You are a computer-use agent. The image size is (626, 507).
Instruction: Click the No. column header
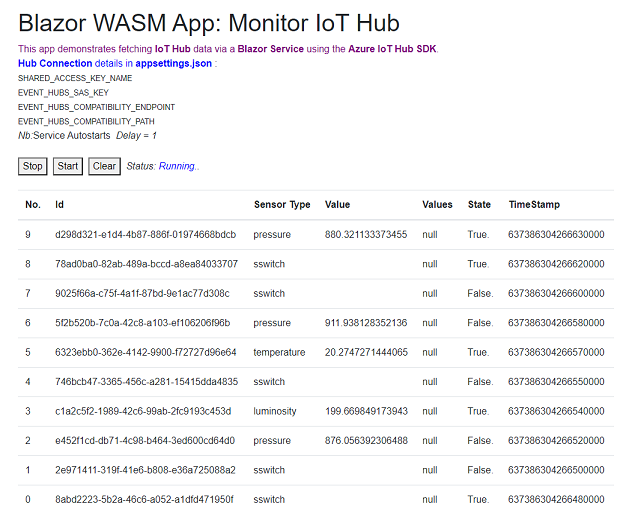(33, 204)
